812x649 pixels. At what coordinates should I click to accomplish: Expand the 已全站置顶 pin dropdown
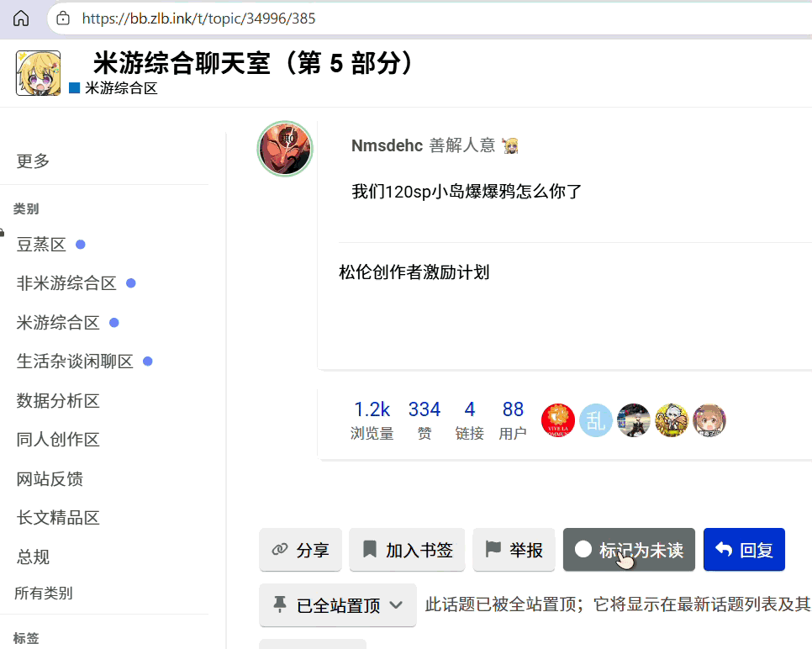click(338, 605)
